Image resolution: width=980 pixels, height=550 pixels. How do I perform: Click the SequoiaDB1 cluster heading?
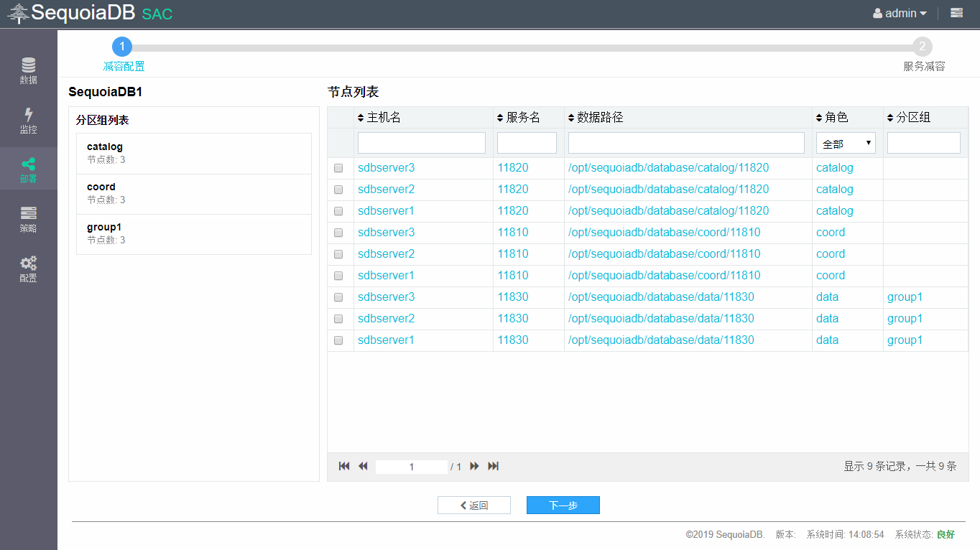(106, 92)
